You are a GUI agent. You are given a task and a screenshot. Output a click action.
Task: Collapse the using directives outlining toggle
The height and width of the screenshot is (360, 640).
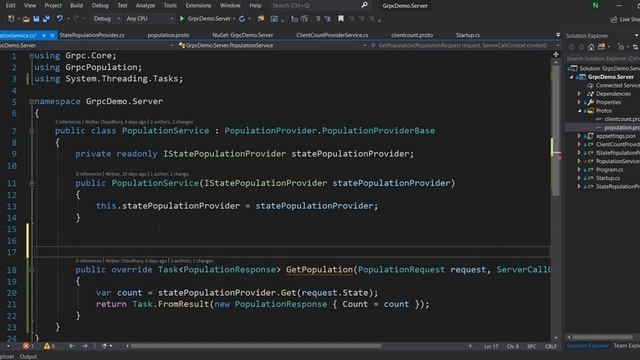click(x=31, y=56)
